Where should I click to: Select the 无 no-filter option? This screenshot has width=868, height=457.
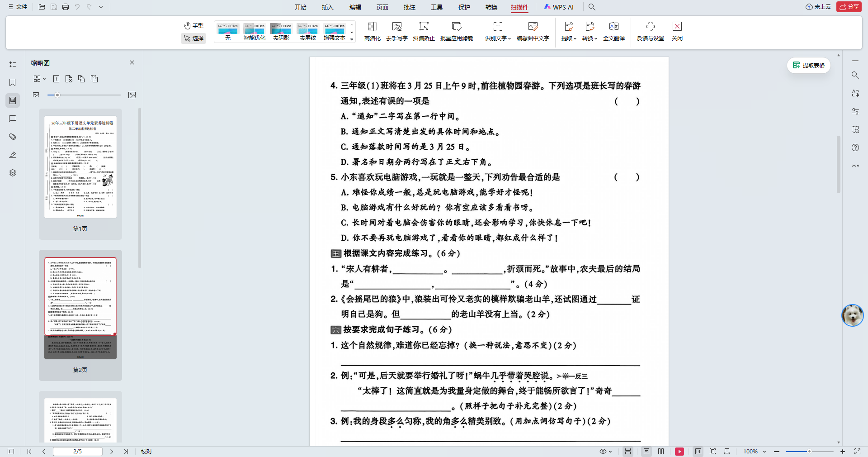tap(227, 31)
